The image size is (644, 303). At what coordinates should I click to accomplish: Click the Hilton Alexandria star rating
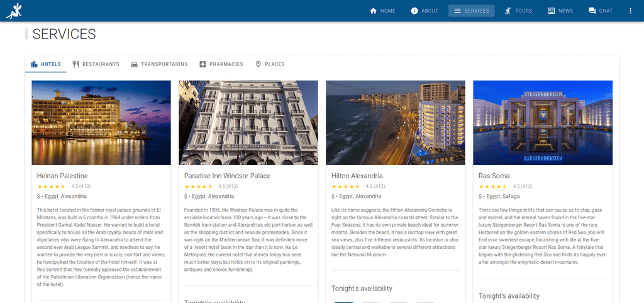[x=346, y=186]
